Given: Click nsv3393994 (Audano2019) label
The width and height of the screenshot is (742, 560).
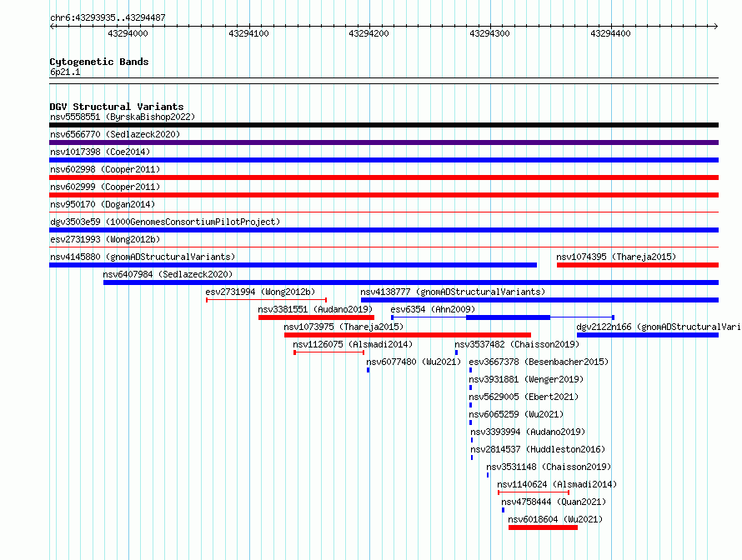Looking at the screenshot, I should click(x=528, y=432).
